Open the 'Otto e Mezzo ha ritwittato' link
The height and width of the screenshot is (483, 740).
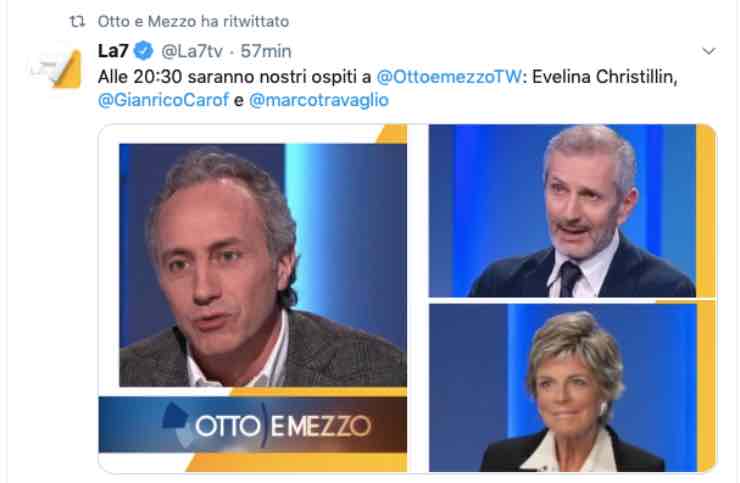tap(193, 21)
